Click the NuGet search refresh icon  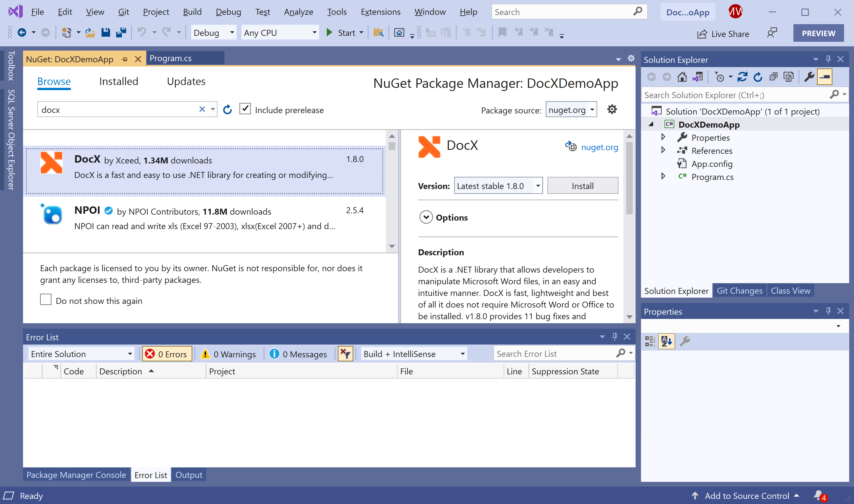(x=227, y=110)
